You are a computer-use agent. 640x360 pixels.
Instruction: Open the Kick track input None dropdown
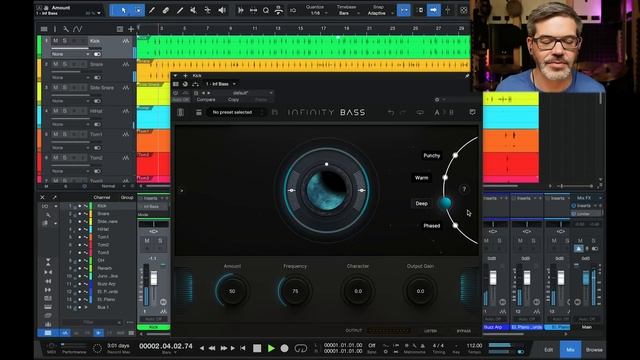coord(70,54)
